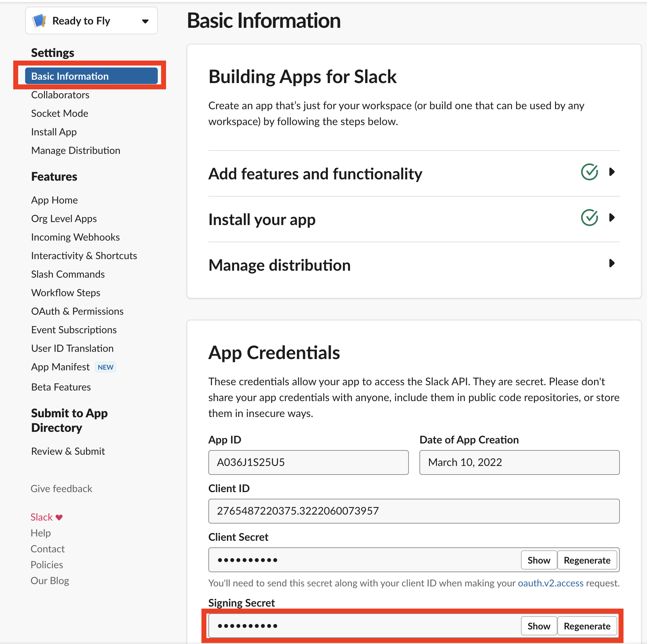The height and width of the screenshot is (644, 647).
Task: Follow the oauth.v2.access link
Action: pyautogui.click(x=550, y=583)
